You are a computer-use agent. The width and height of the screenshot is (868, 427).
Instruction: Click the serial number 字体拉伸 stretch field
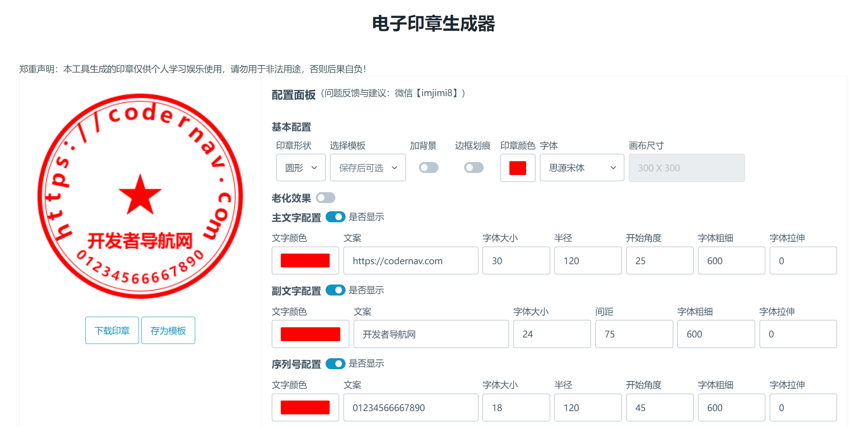coord(803,407)
